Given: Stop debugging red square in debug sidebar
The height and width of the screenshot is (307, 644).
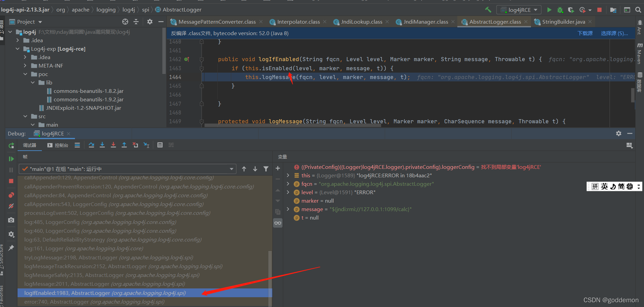Looking at the screenshot, I should click(11, 181).
